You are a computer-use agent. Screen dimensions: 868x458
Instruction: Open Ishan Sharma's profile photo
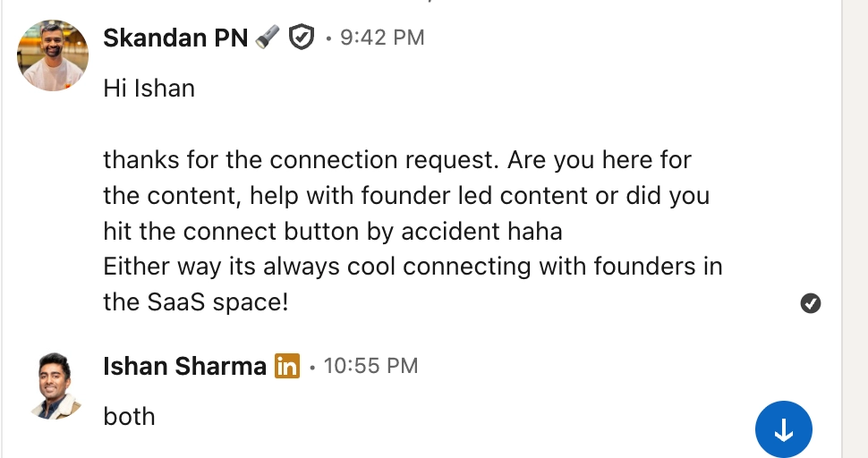click(x=53, y=385)
